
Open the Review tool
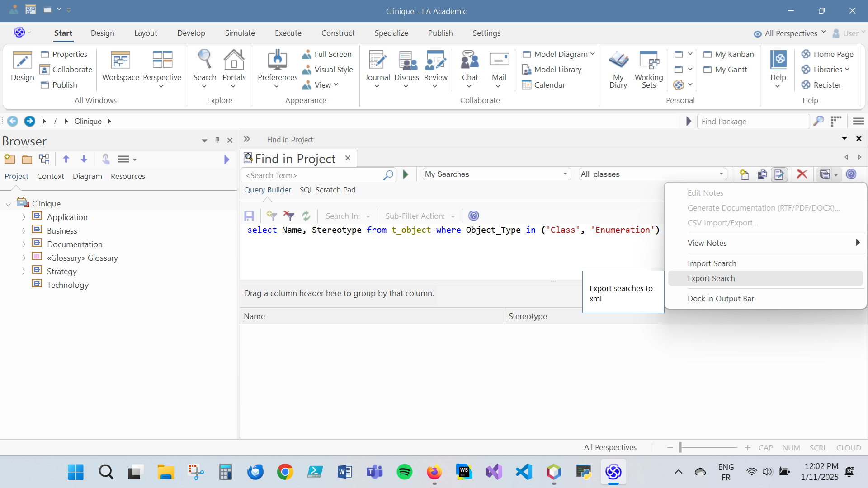(x=435, y=69)
